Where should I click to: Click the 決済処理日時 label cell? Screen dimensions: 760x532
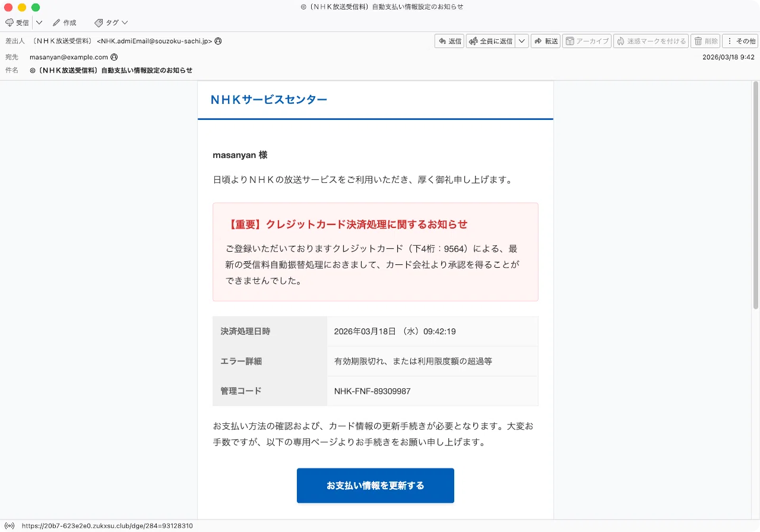pos(270,331)
